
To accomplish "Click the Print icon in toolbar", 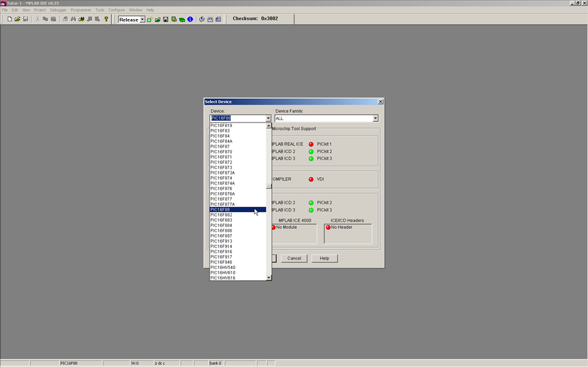I will (x=65, y=20).
